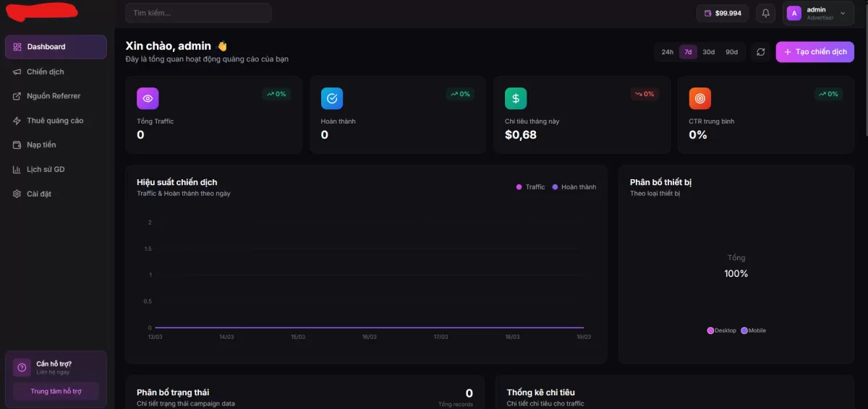Select the 24h time range
The height and width of the screenshot is (409, 868).
667,52
